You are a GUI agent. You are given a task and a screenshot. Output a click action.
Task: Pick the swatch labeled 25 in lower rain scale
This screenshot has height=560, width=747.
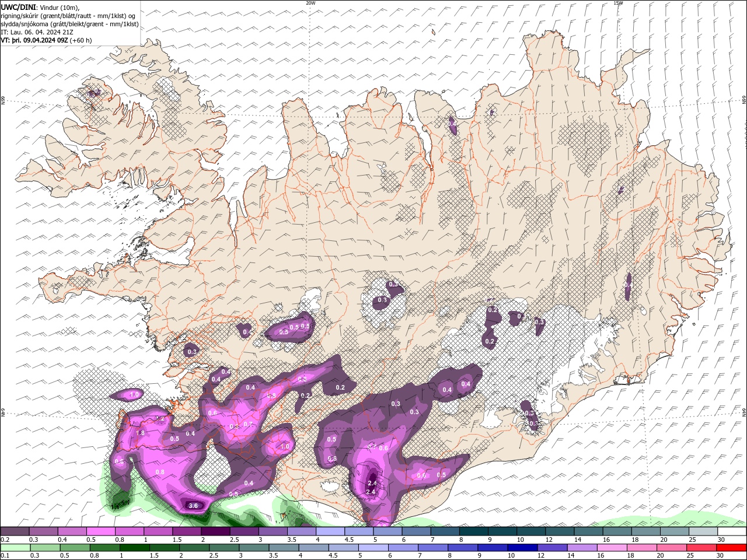pyautogui.click(x=701, y=548)
